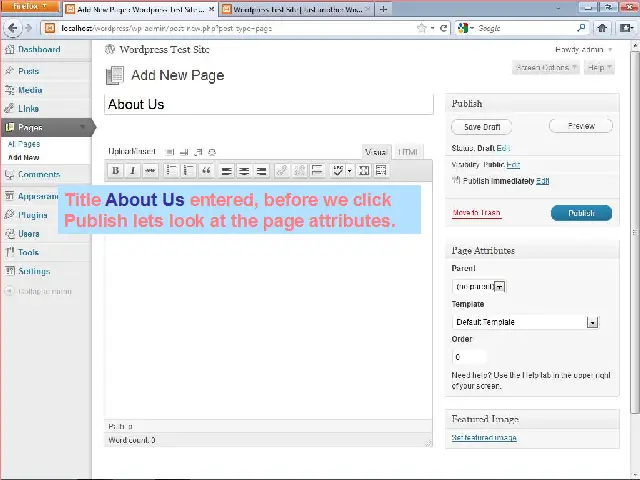Viewport: 640px width, 480px height.
Task: Bookmark this page with the star icon
Action: coord(422,28)
